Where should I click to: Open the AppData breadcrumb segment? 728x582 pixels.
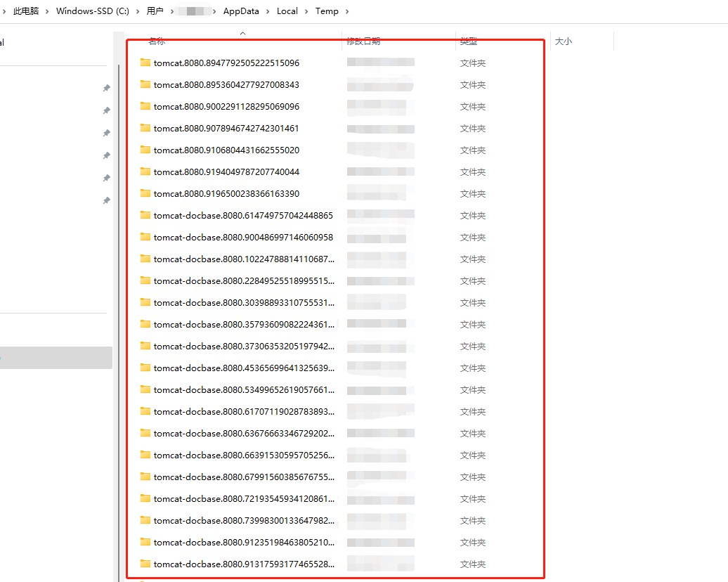[x=241, y=11]
